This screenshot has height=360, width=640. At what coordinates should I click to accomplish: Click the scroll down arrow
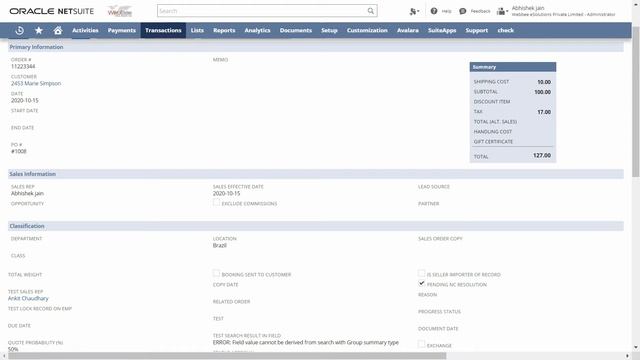tap(636, 347)
